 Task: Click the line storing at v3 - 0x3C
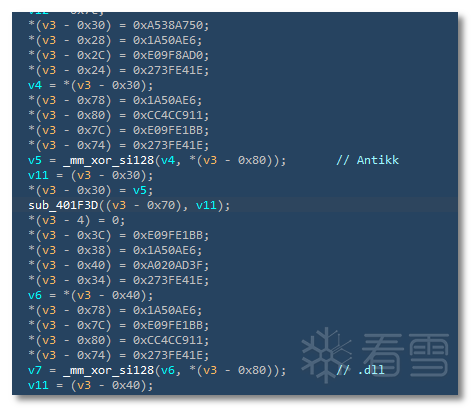pos(119,235)
